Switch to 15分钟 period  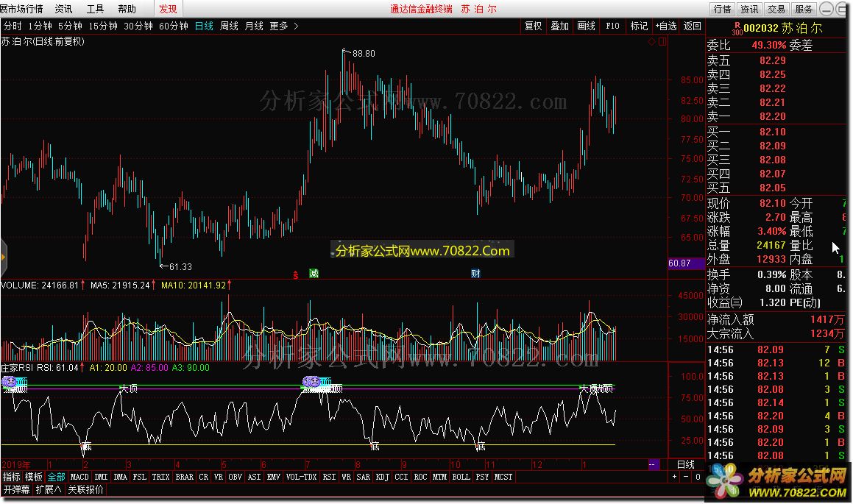tap(103, 26)
